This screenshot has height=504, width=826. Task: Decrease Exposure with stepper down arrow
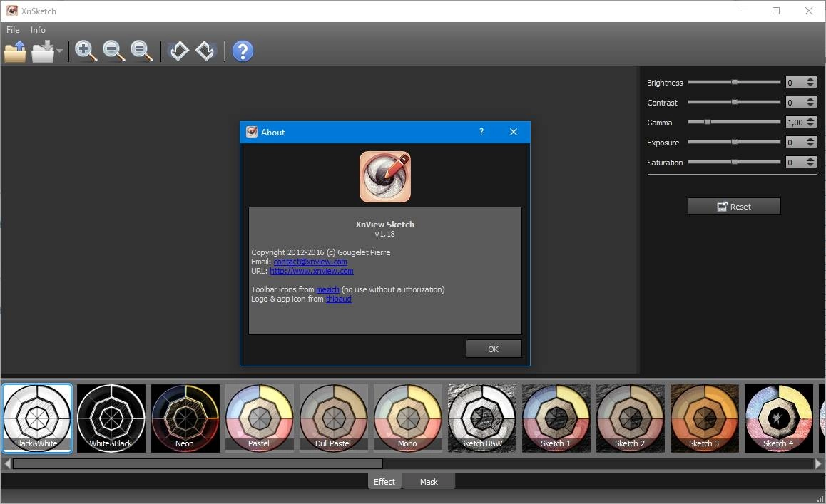(x=811, y=145)
